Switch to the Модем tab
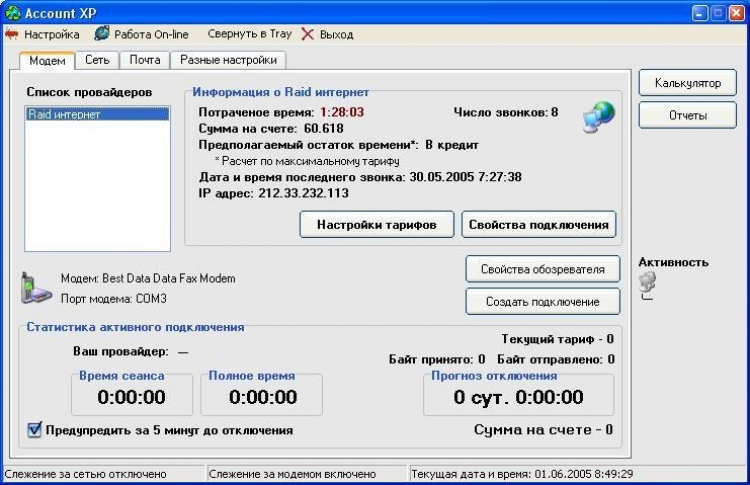 pyautogui.click(x=47, y=61)
